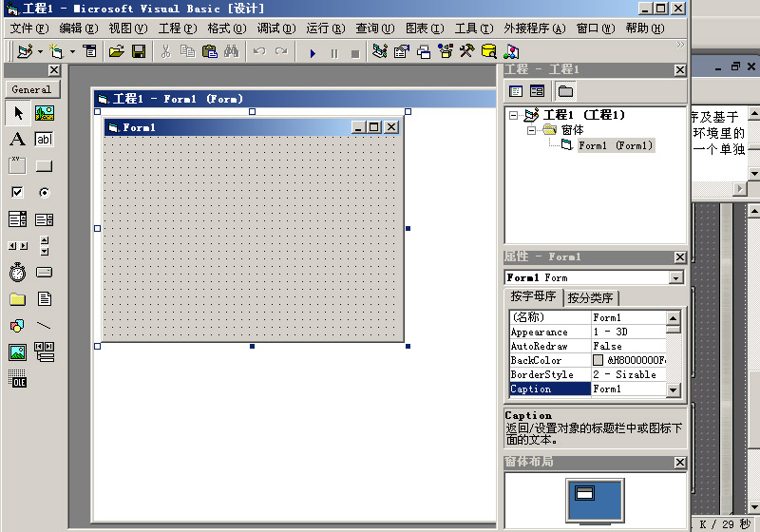
Task: Open the 工具(T) menu
Action: (x=473, y=28)
